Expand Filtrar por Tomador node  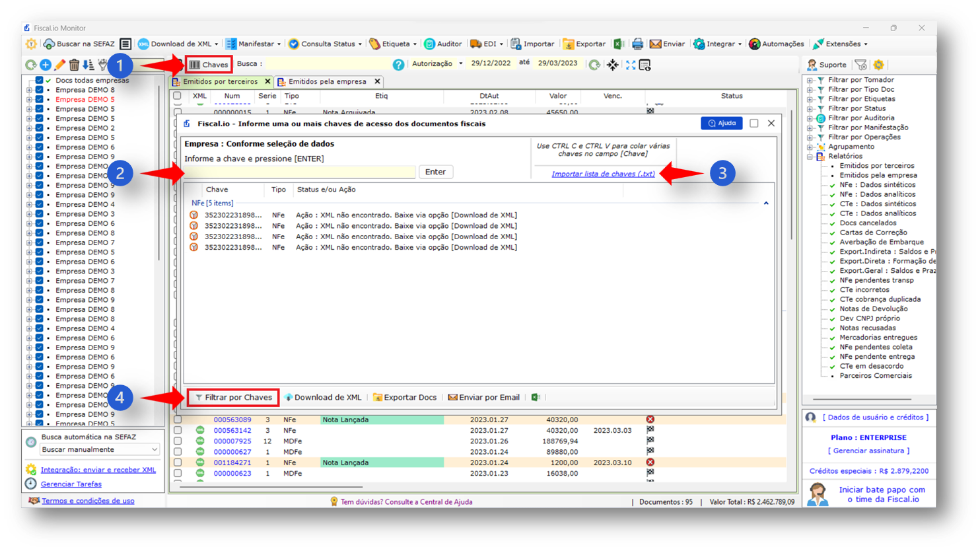click(x=810, y=81)
